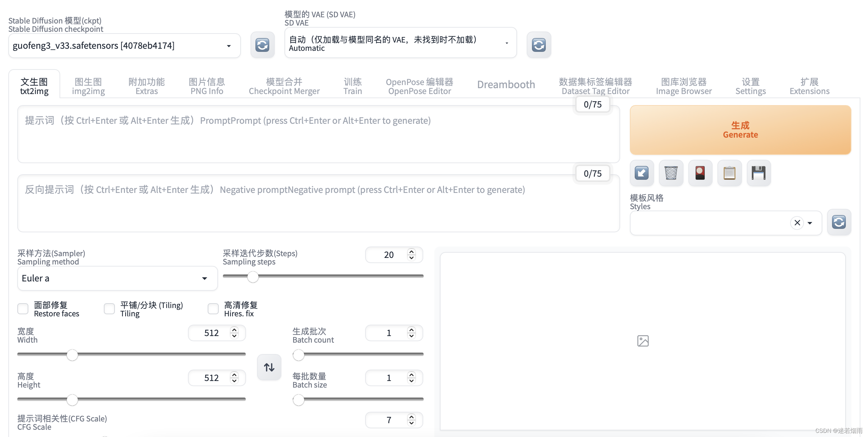Swap width and height with the arrows icon
The image size is (868, 437).
[x=269, y=367]
